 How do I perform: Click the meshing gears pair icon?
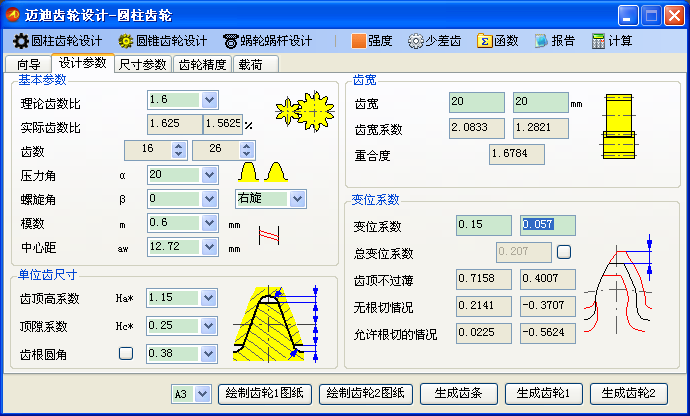[305, 111]
